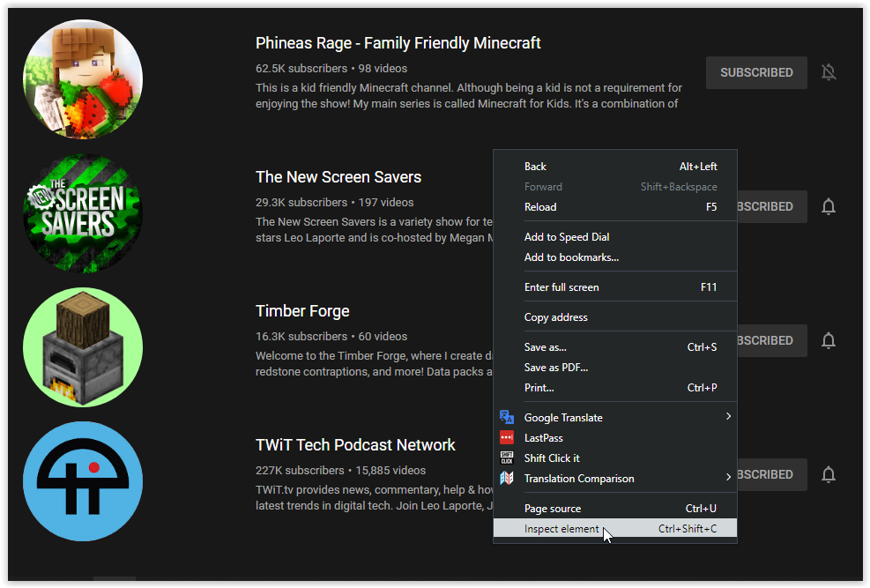Image resolution: width=870 pixels, height=588 pixels.
Task: Click the Google Translate icon in context menu
Action: pyautogui.click(x=507, y=418)
